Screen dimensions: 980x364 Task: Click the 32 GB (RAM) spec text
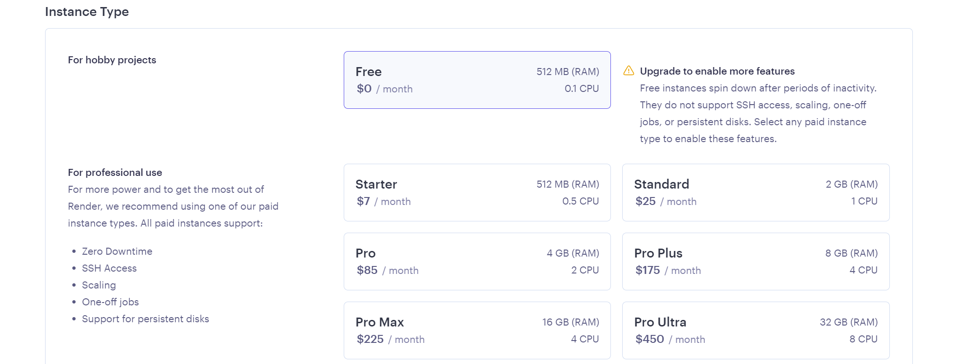(x=849, y=322)
